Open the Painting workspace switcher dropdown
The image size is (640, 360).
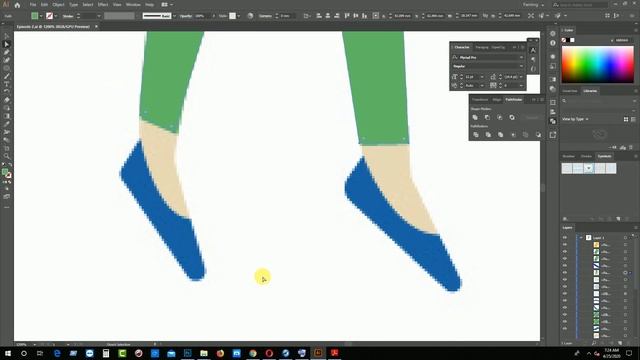533,5
